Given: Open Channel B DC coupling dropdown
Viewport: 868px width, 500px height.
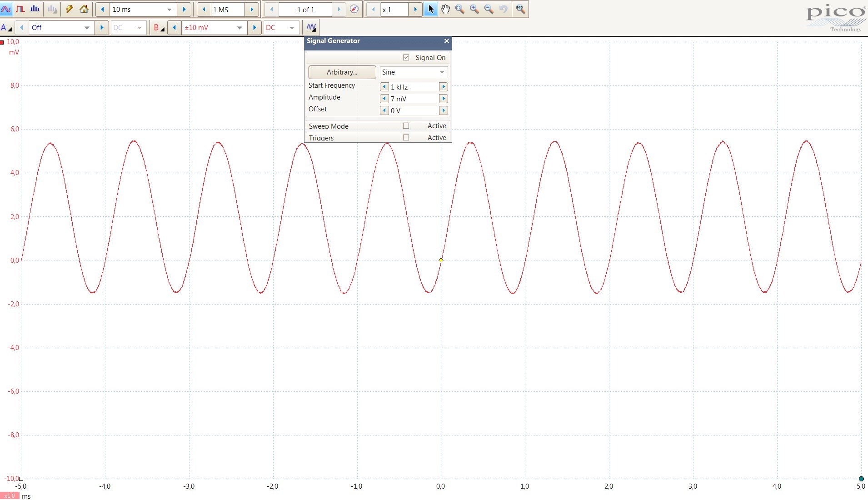Looking at the screenshot, I should coord(281,28).
